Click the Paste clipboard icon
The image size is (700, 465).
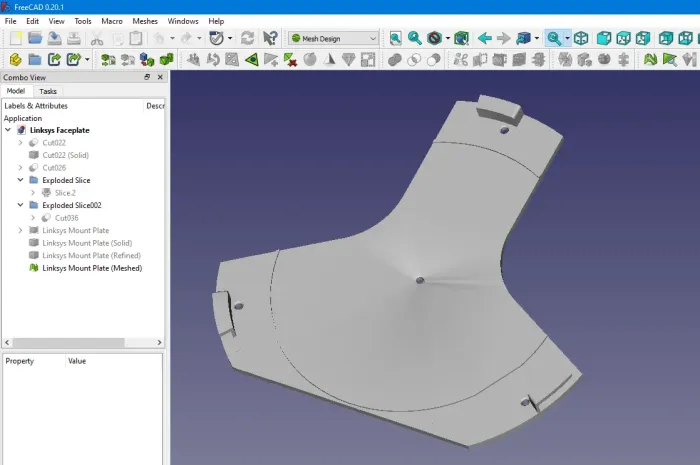click(136, 38)
